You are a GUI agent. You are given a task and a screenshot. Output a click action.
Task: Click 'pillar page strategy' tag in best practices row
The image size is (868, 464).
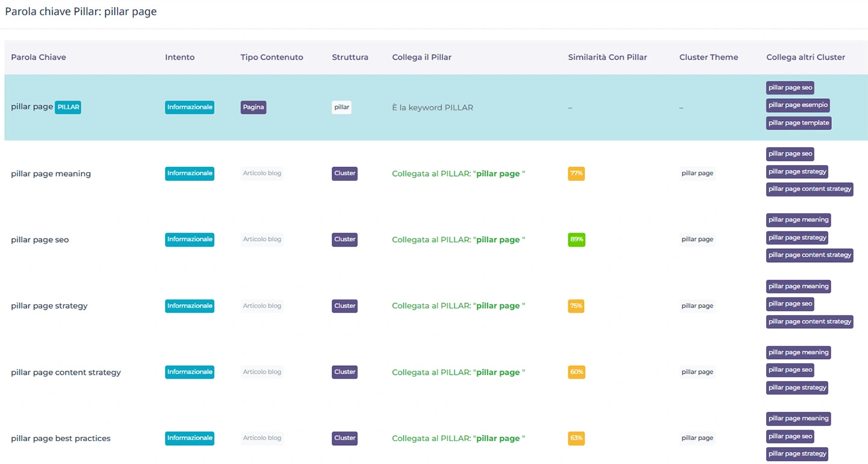797,454
